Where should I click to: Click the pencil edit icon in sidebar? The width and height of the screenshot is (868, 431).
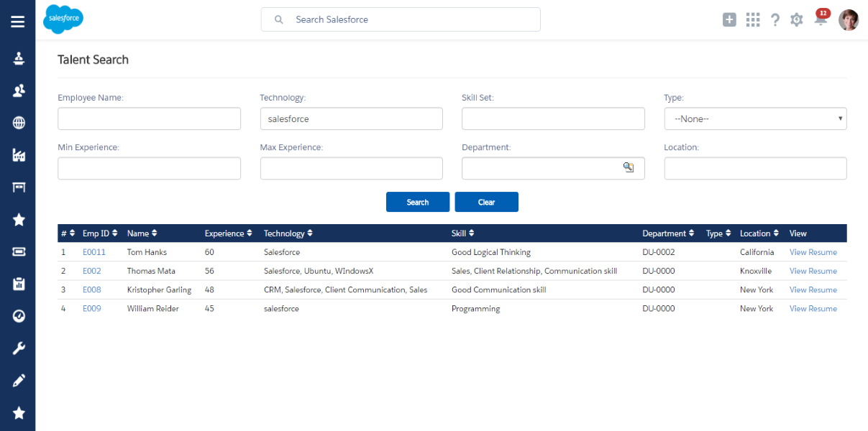point(19,381)
